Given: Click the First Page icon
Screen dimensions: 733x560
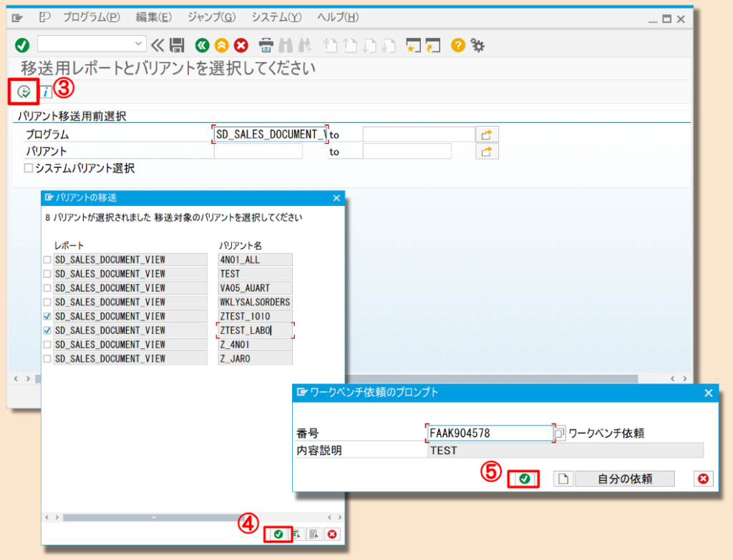Looking at the screenshot, I should [331, 45].
